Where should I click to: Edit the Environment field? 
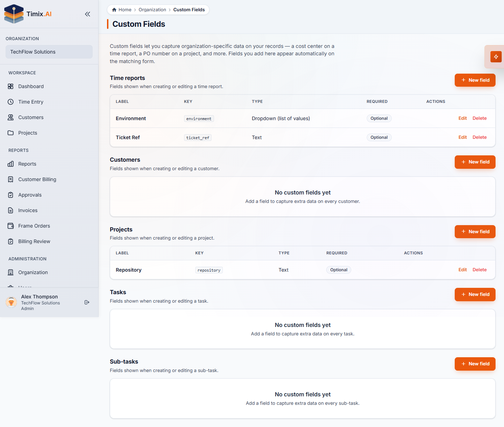point(462,118)
